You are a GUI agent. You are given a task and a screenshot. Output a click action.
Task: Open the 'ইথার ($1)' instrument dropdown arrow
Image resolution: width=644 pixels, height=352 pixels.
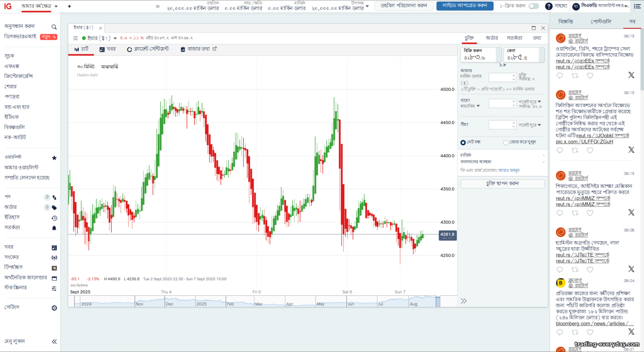point(115,38)
